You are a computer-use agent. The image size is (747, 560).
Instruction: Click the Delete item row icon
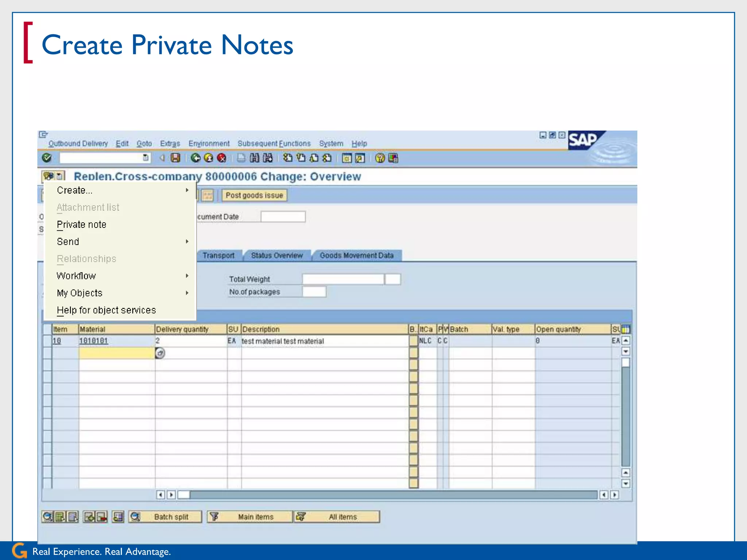click(x=101, y=517)
